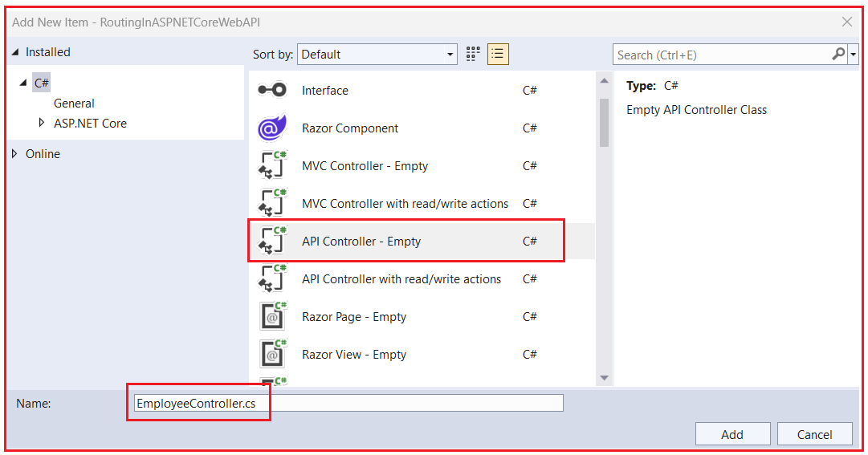
Task: Choose MVC Controller with read/write actions icon
Action: (x=272, y=203)
